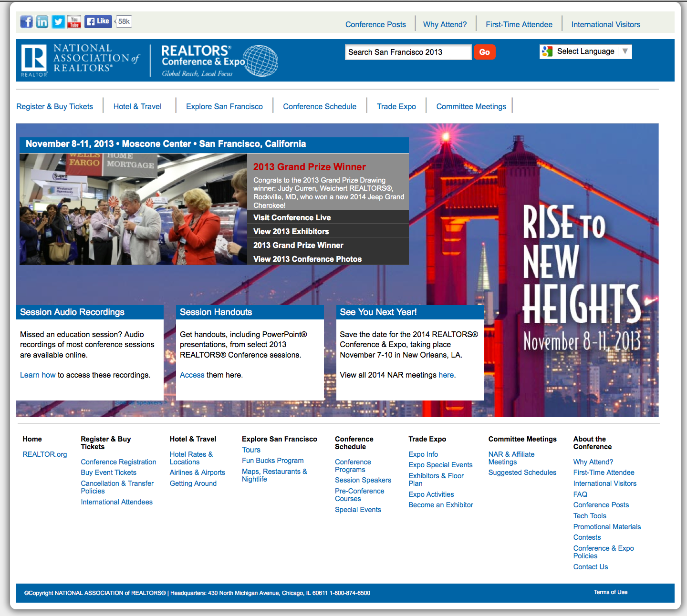Click the orange Go search button
The height and width of the screenshot is (616, 687).
pyautogui.click(x=485, y=52)
